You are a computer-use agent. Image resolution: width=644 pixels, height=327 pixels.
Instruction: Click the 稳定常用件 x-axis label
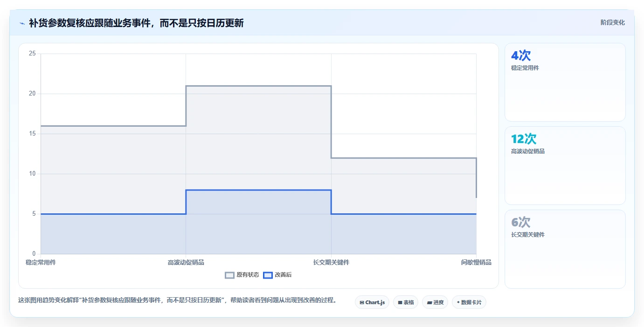click(41, 262)
